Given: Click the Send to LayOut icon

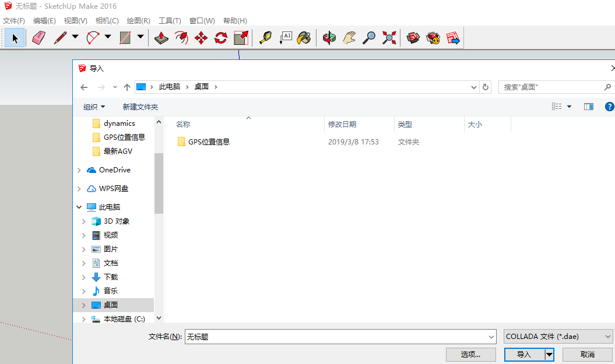Looking at the screenshot, I should (453, 38).
